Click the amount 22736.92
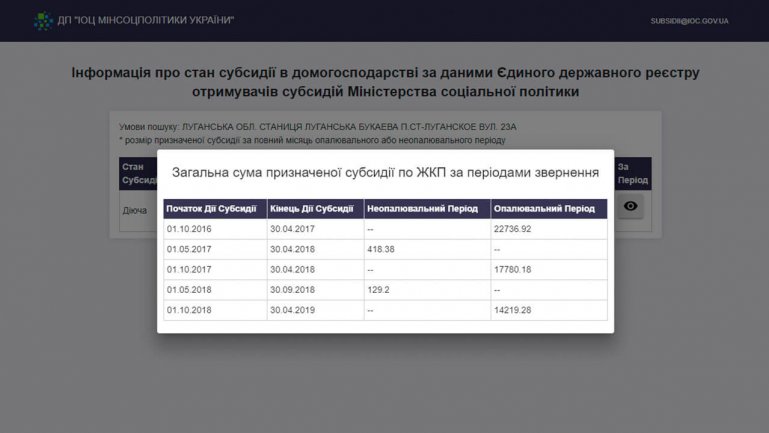The width and height of the screenshot is (769, 433). click(513, 229)
